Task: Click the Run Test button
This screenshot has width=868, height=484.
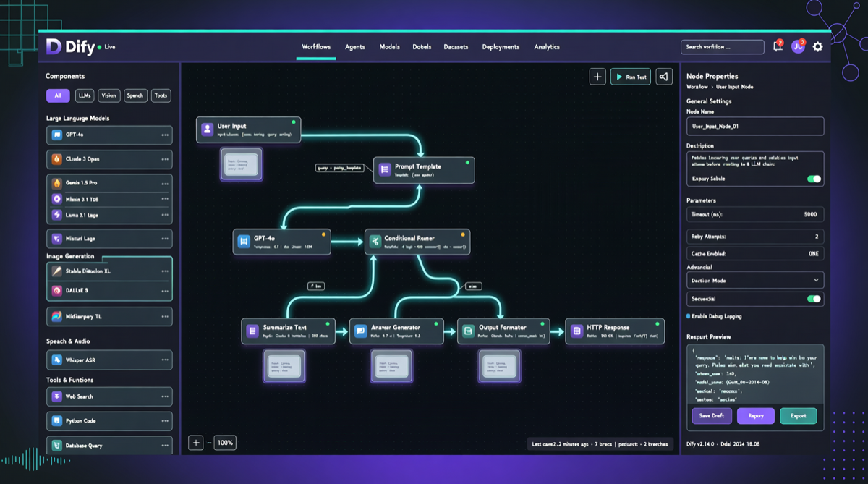Action: [x=631, y=77]
